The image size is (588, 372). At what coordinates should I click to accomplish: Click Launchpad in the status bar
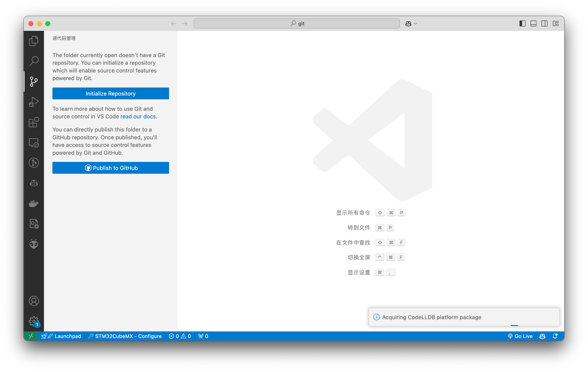click(x=61, y=336)
